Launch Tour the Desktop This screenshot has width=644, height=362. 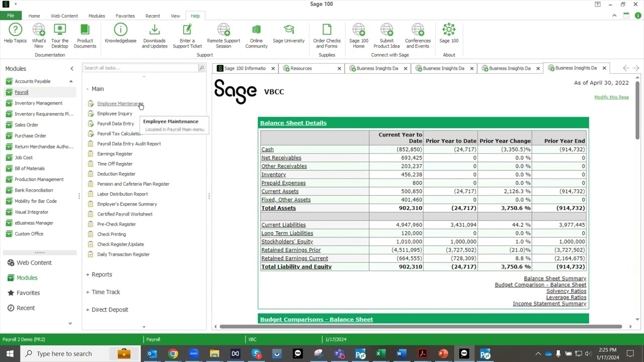(59, 36)
